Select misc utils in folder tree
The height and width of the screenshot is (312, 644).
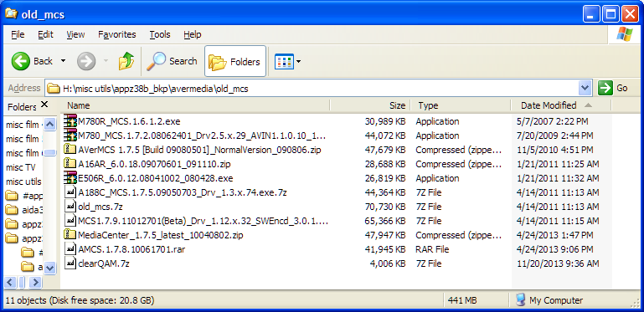tap(23, 182)
